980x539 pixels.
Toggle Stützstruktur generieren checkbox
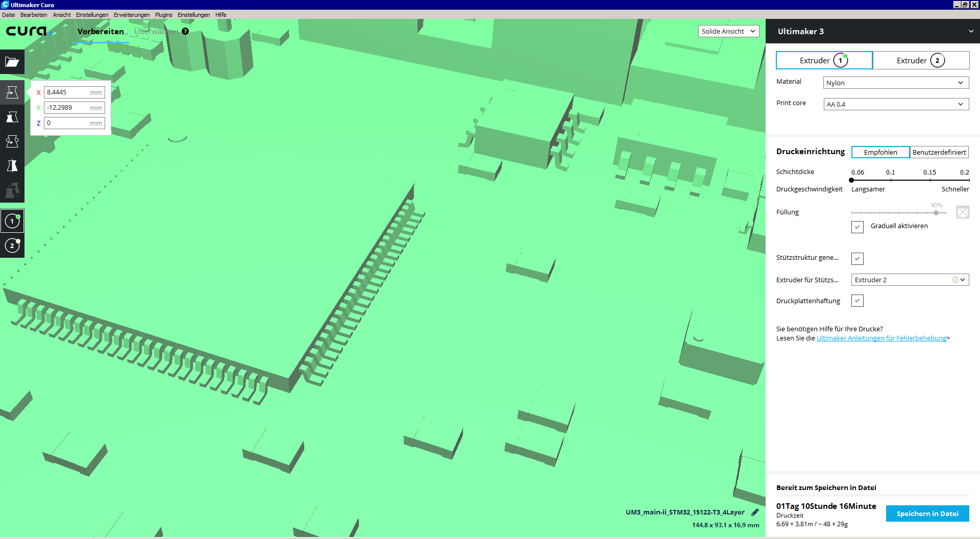click(857, 258)
